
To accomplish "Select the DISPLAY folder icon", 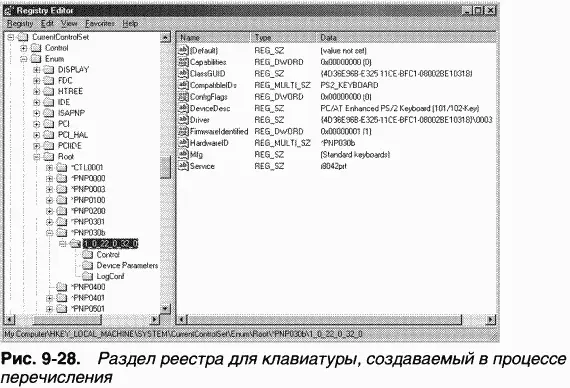I will point(49,69).
